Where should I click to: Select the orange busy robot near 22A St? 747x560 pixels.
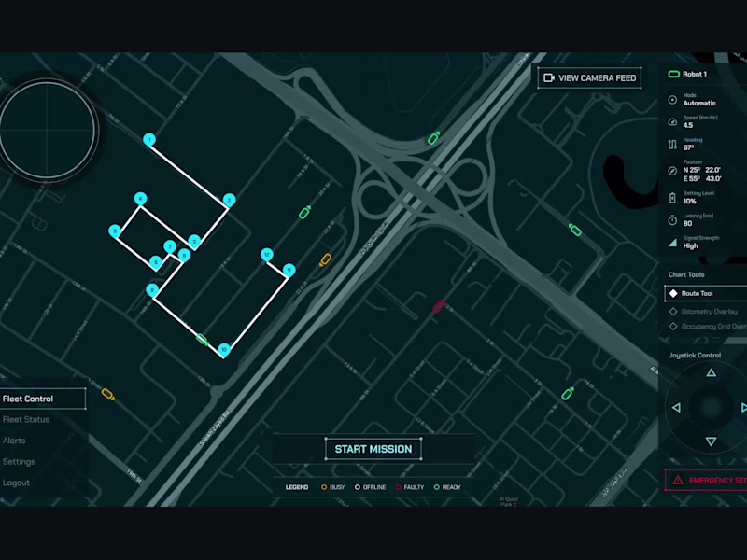(x=325, y=260)
